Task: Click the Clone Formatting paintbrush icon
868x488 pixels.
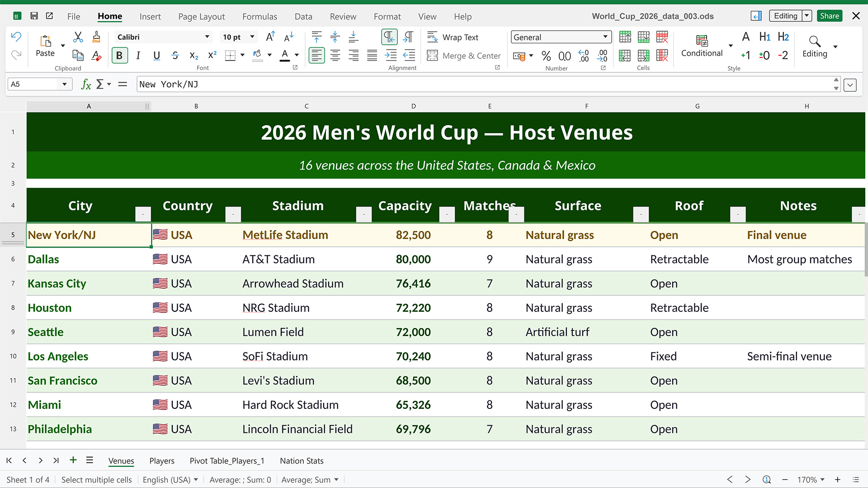Action: (x=96, y=37)
